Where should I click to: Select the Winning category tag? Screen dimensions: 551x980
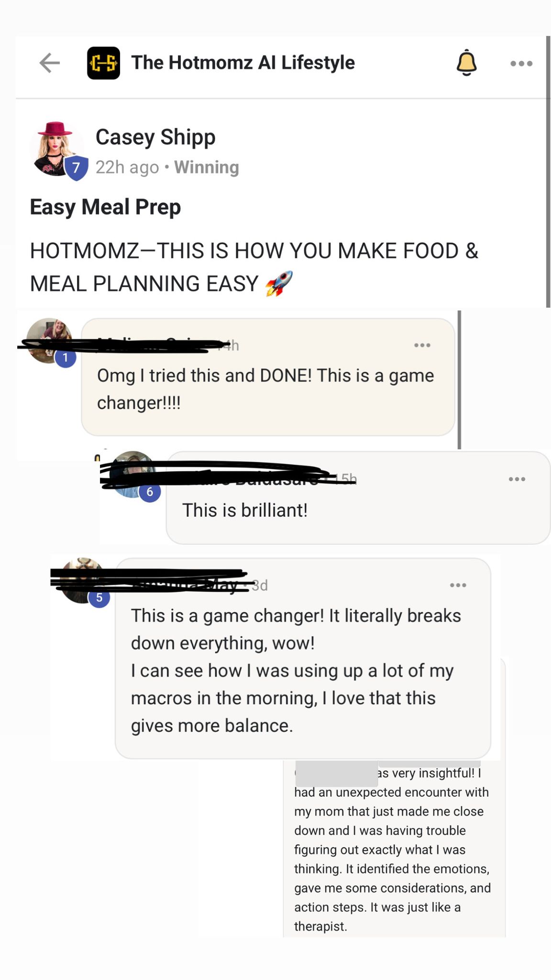click(x=207, y=167)
